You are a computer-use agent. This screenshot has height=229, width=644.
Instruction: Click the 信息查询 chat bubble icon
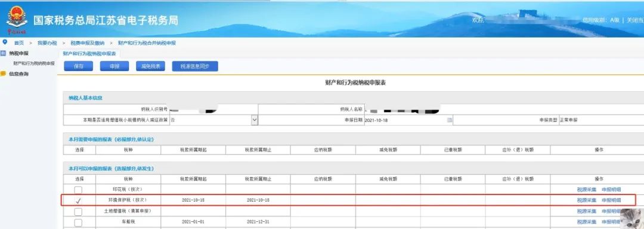tap(4, 73)
